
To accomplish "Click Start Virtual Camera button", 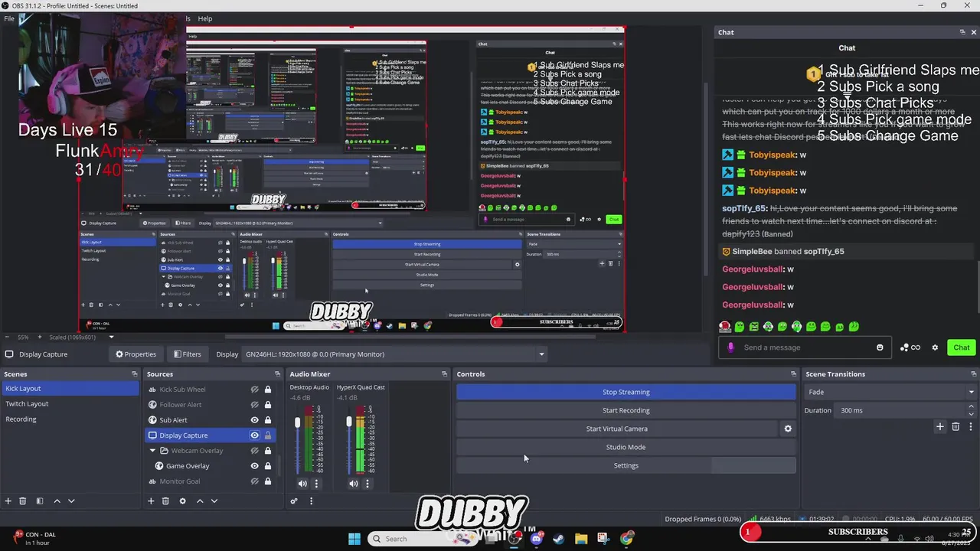I will pos(616,429).
